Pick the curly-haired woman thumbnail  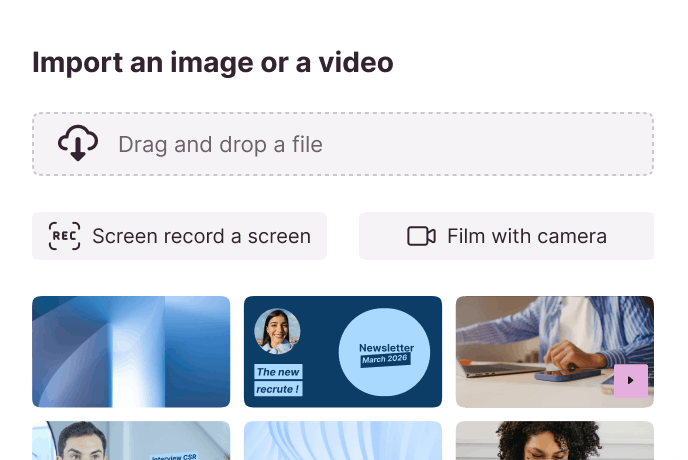[554, 441]
